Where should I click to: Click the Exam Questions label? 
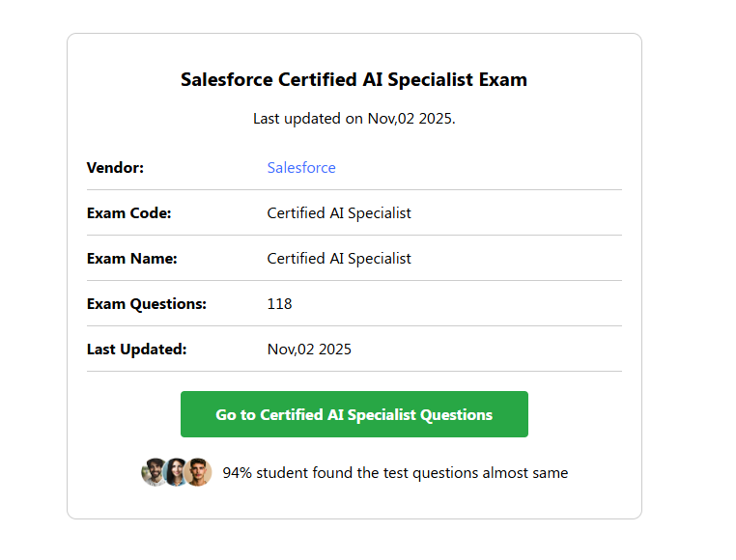(146, 304)
